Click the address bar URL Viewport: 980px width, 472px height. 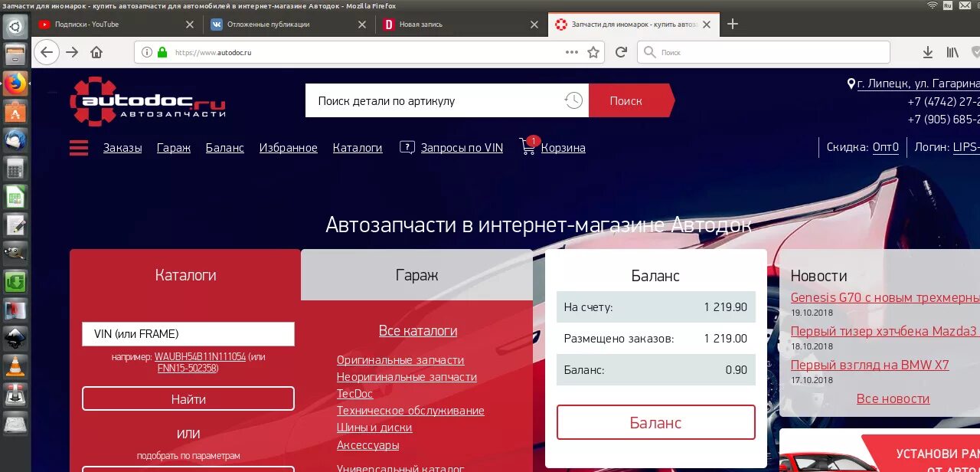tap(213, 53)
